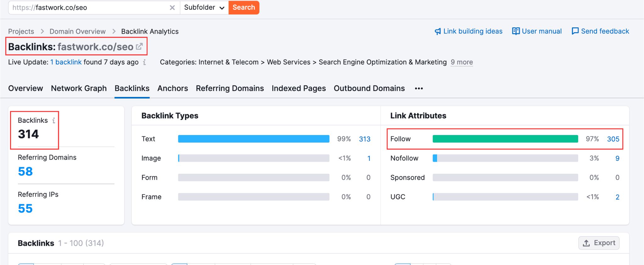Click the Referring Domains count 58
The width and height of the screenshot is (644, 265).
click(x=25, y=172)
